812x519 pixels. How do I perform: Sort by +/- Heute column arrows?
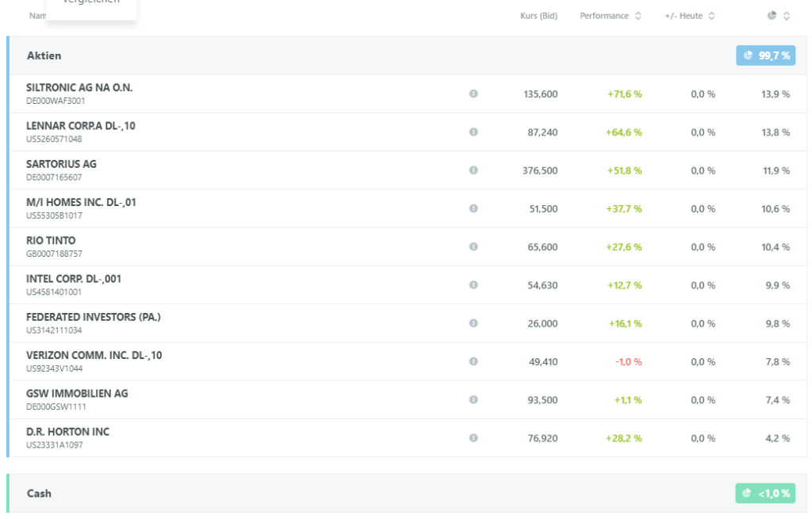711,16
